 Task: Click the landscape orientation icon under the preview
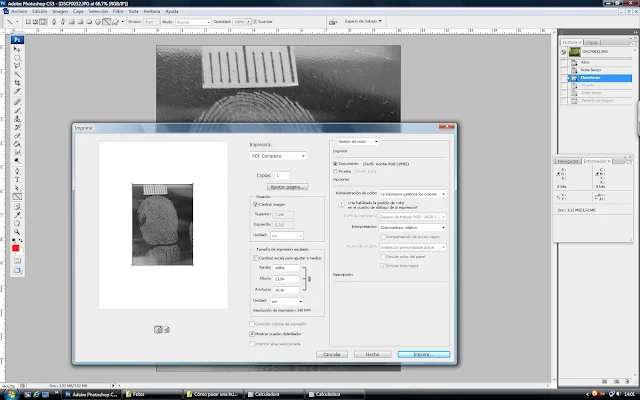167,330
